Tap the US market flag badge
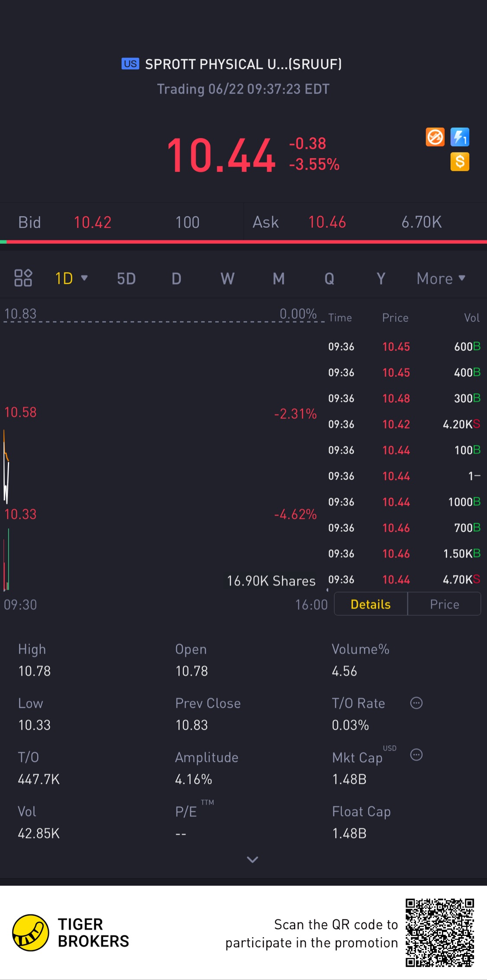 coord(130,64)
